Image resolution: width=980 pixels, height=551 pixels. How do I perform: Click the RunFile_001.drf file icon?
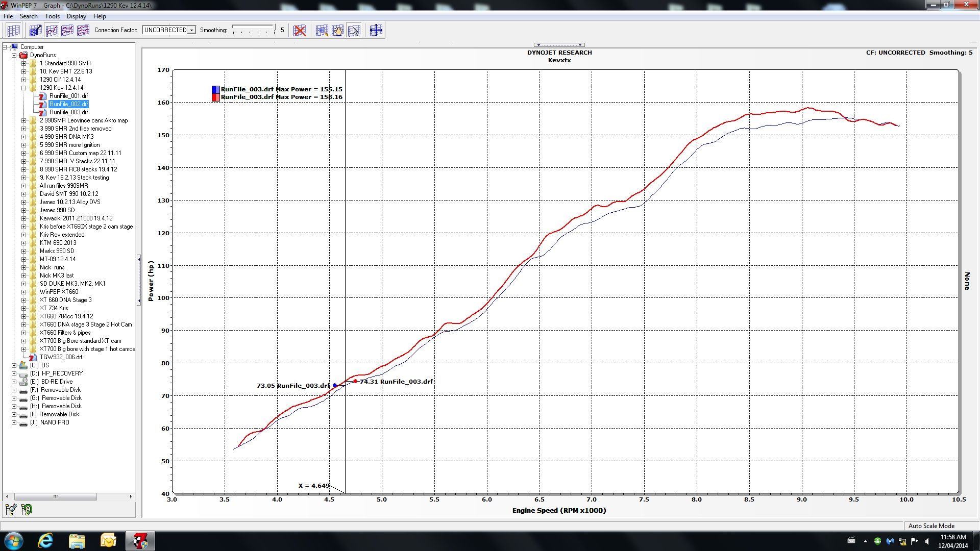tap(42, 96)
